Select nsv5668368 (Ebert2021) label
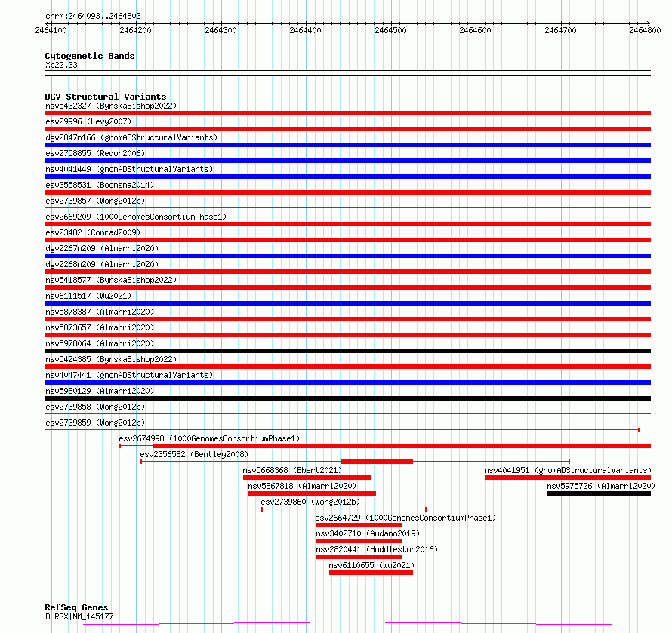The image size is (672, 633). pyautogui.click(x=292, y=470)
